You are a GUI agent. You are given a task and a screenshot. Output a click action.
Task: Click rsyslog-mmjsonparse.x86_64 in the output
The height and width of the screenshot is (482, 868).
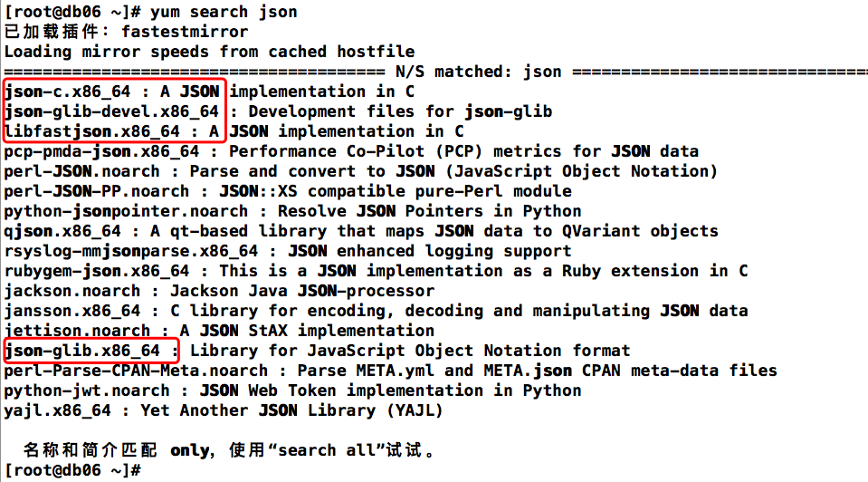[130, 251]
